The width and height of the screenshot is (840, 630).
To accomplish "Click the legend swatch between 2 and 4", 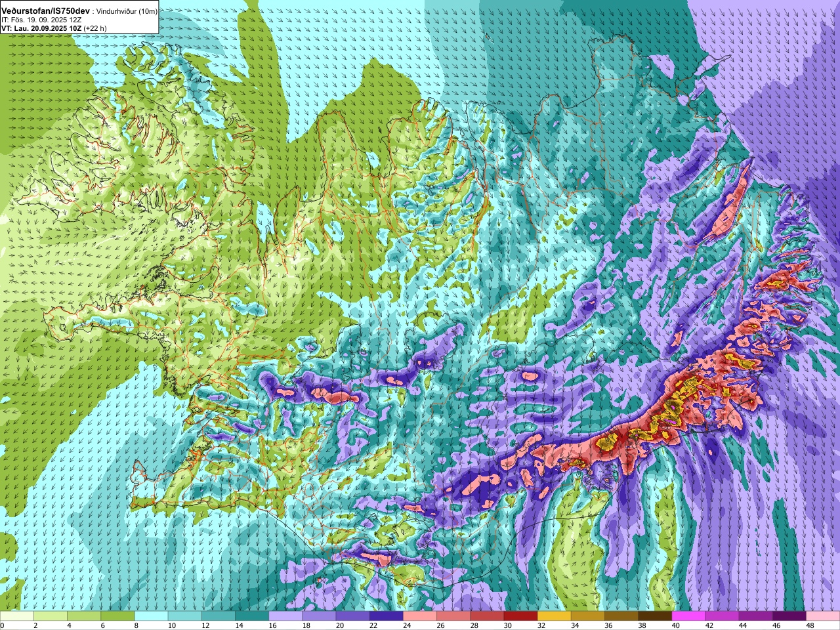I will coord(51,616).
